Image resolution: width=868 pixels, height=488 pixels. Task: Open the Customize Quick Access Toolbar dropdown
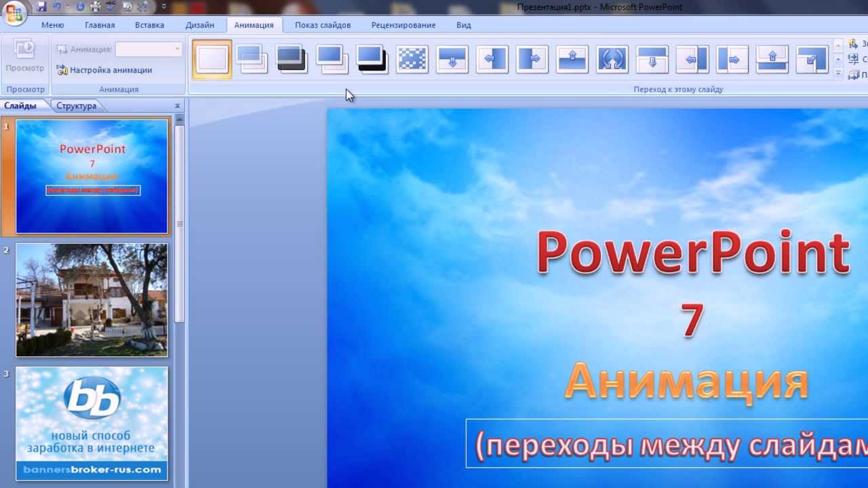[163, 7]
